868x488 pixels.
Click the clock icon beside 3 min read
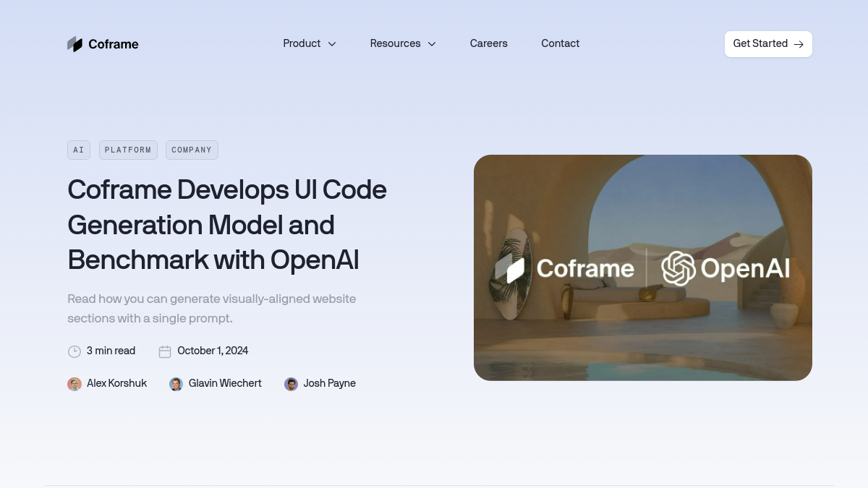[75, 351]
